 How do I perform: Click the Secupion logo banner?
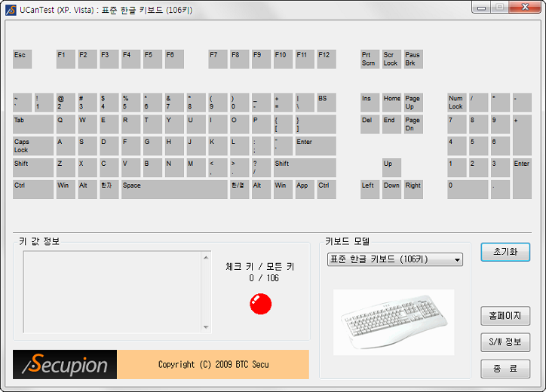coord(65,365)
